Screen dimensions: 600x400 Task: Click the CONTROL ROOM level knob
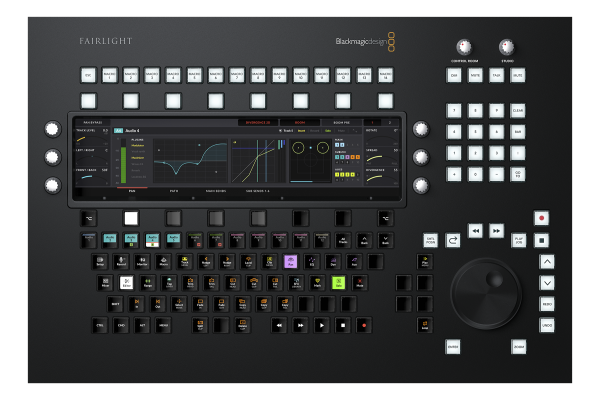(x=464, y=47)
